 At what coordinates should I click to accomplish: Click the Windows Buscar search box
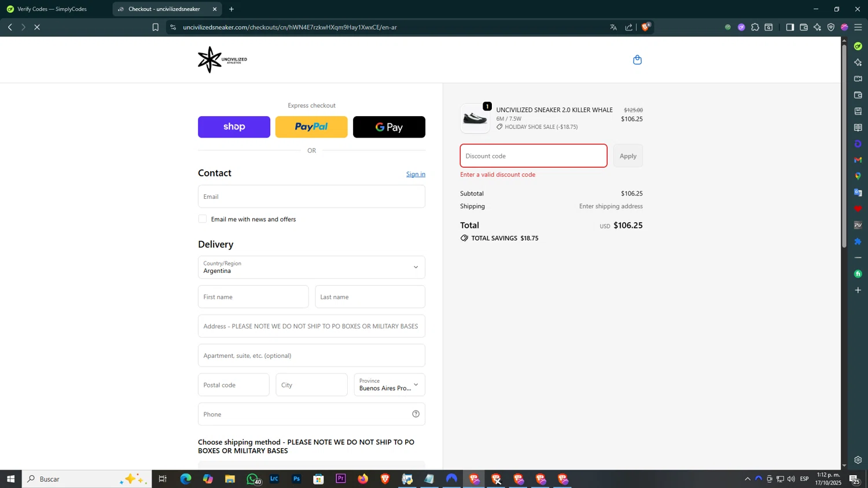tap(87, 479)
